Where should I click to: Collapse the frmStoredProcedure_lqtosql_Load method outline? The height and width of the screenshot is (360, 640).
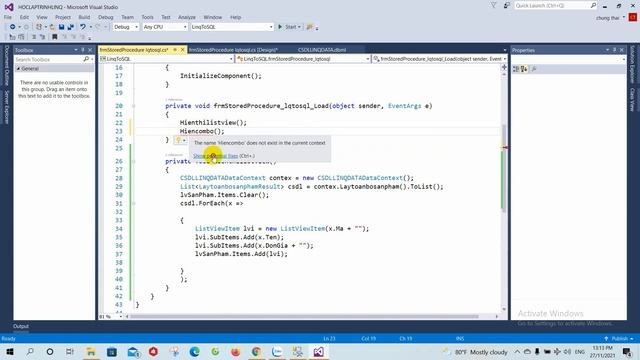click(x=133, y=106)
